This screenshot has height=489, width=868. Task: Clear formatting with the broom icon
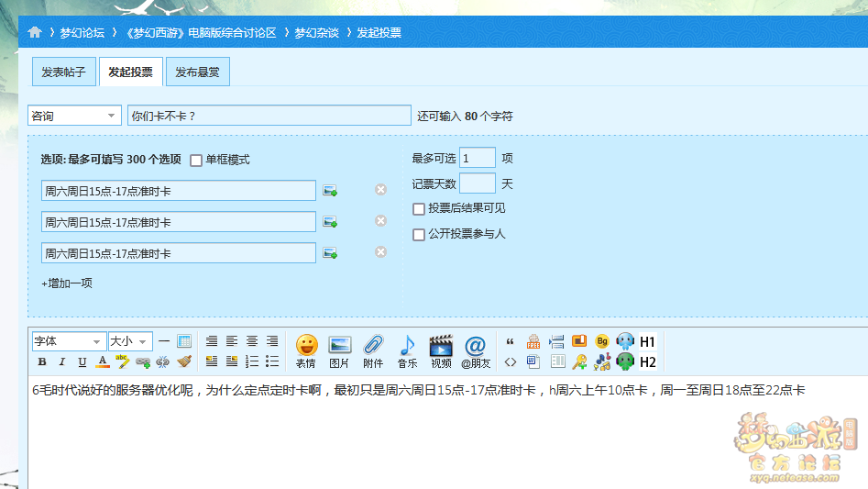pyautogui.click(x=184, y=361)
